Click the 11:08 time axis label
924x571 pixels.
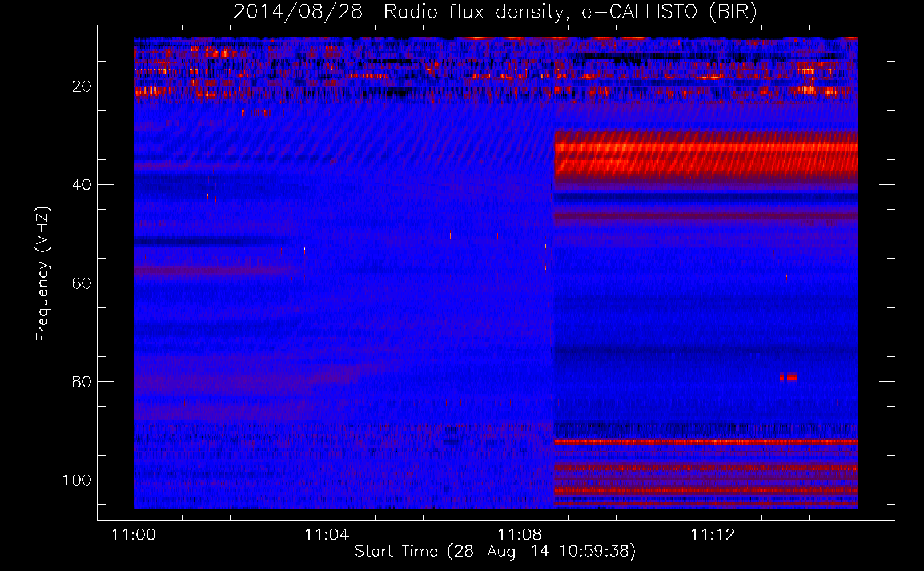[x=520, y=535]
